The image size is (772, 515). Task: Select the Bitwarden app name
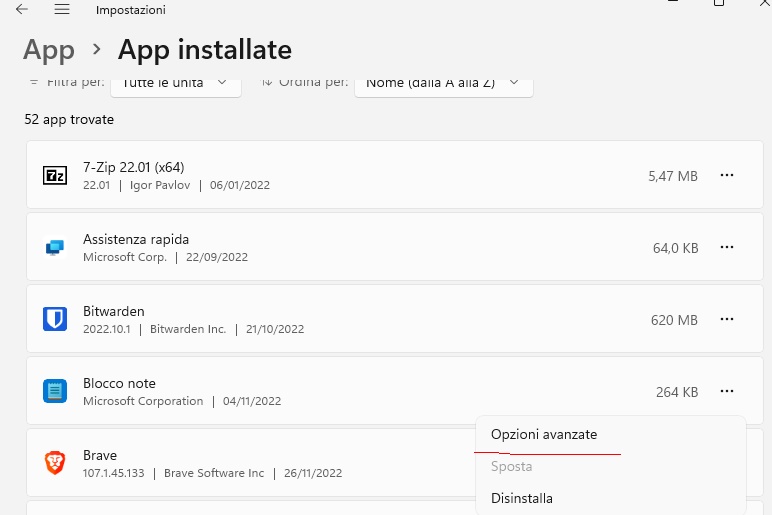coord(114,311)
